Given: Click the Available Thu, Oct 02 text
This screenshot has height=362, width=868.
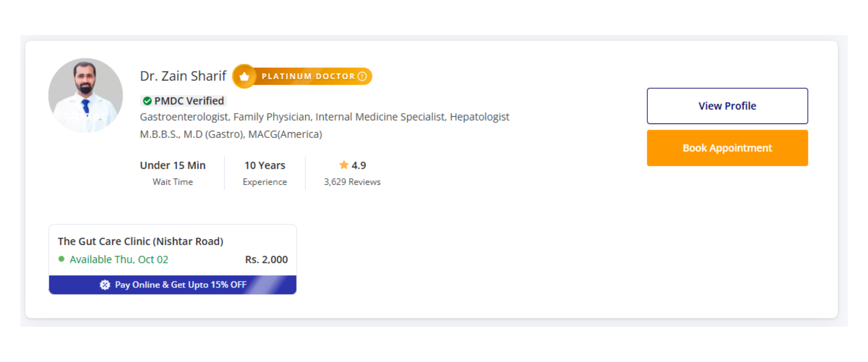Looking at the screenshot, I should tap(119, 259).
